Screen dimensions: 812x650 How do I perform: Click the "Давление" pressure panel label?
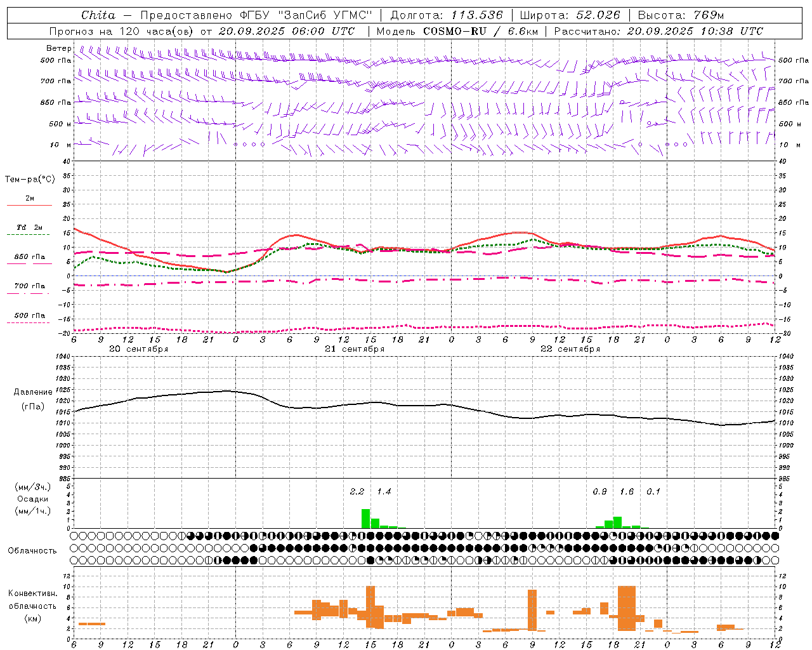pos(33,392)
